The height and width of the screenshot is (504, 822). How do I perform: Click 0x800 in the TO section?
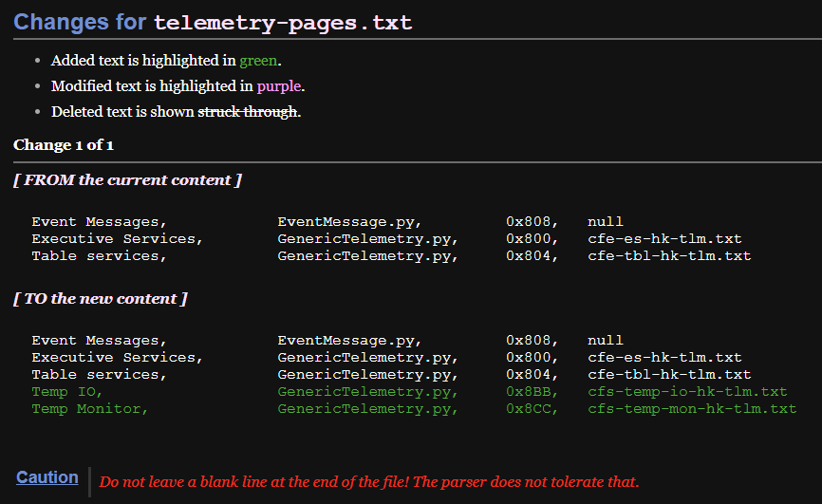(532, 358)
